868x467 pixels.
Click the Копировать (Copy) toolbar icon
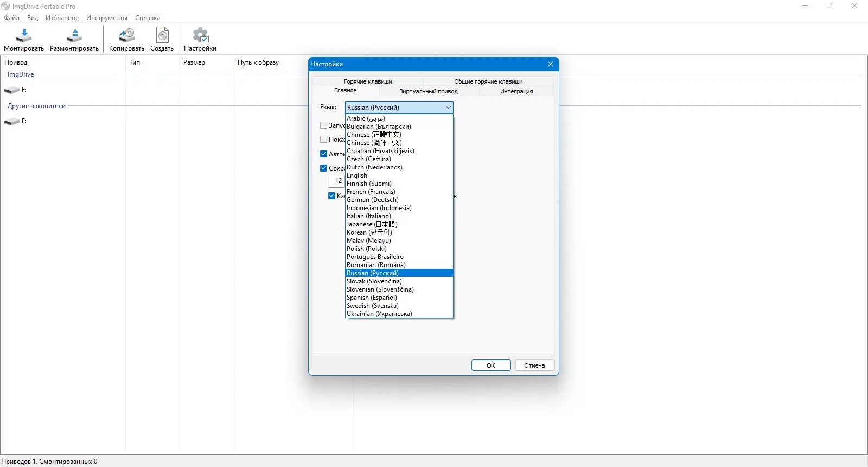point(126,36)
